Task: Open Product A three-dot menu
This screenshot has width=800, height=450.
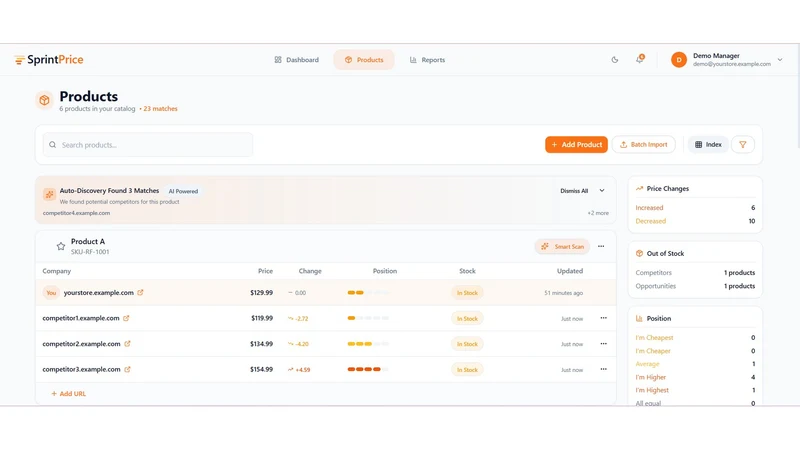Action: [x=601, y=246]
